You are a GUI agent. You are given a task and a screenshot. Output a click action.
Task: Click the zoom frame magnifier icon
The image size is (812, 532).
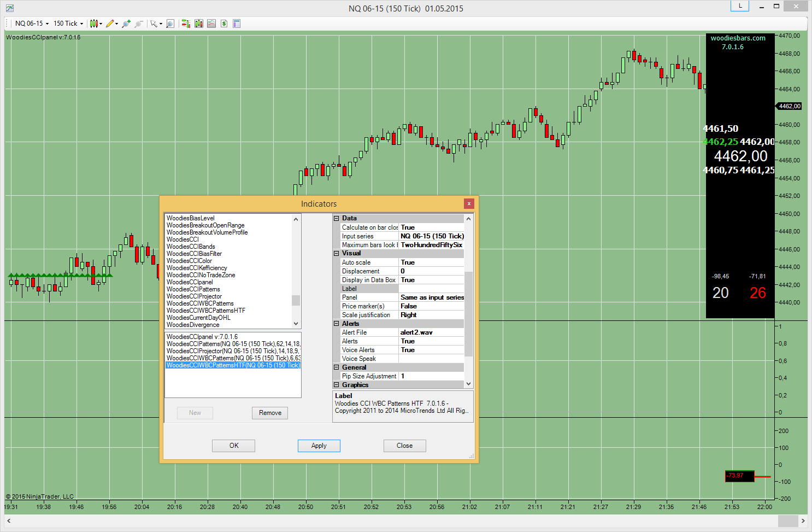pos(170,24)
